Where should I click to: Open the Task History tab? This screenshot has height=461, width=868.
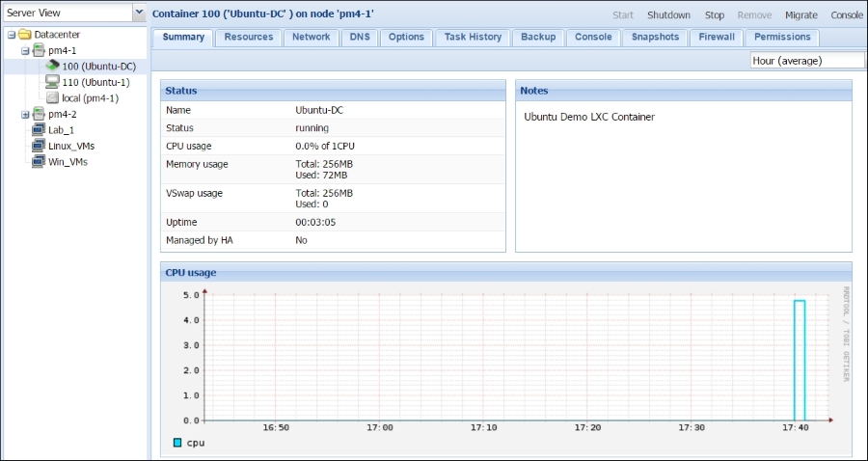[x=473, y=38]
